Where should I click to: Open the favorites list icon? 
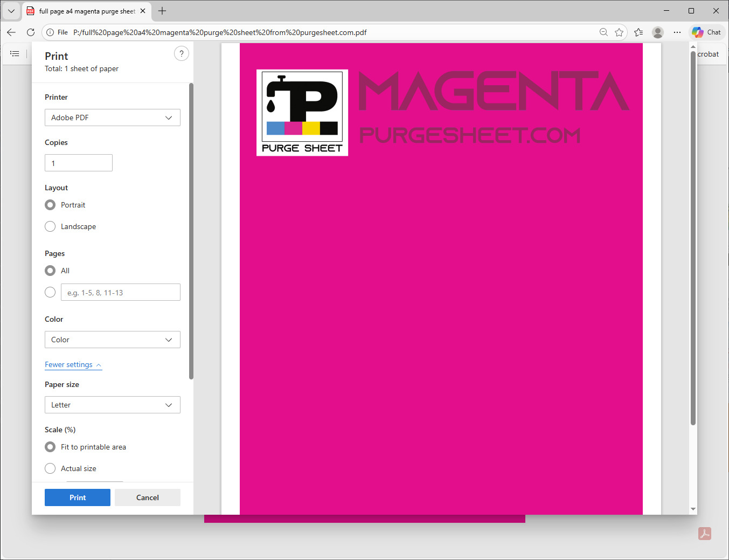tap(638, 32)
